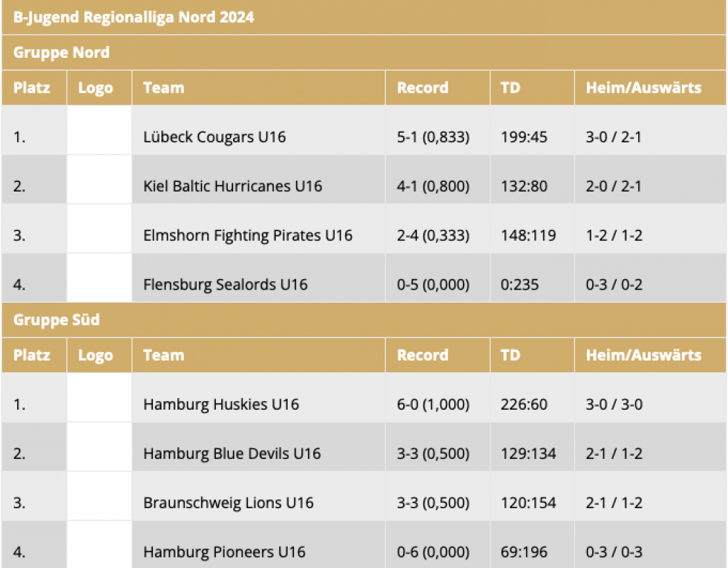Screen dimensions: 728x568
Task: Select the Gruppe Süd section header
Action: (x=56, y=320)
